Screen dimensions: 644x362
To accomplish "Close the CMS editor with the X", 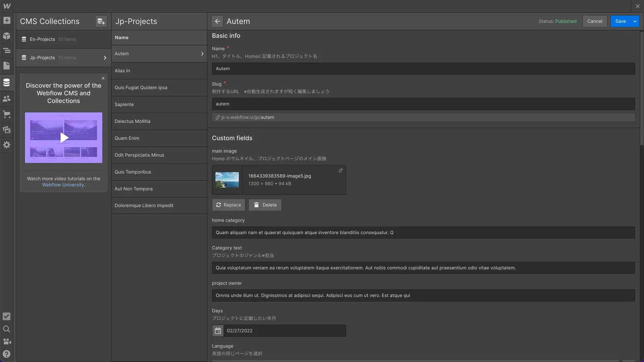I will pos(638,6).
